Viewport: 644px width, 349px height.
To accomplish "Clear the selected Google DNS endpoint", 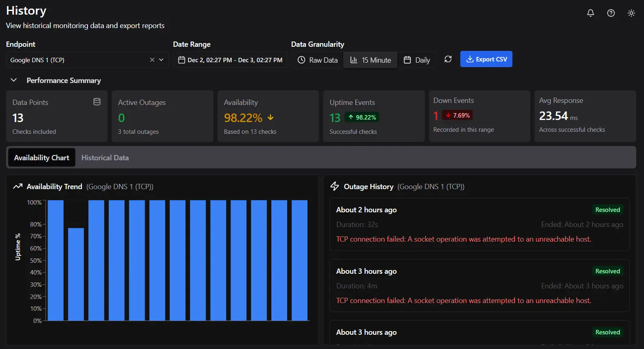I will tap(152, 60).
